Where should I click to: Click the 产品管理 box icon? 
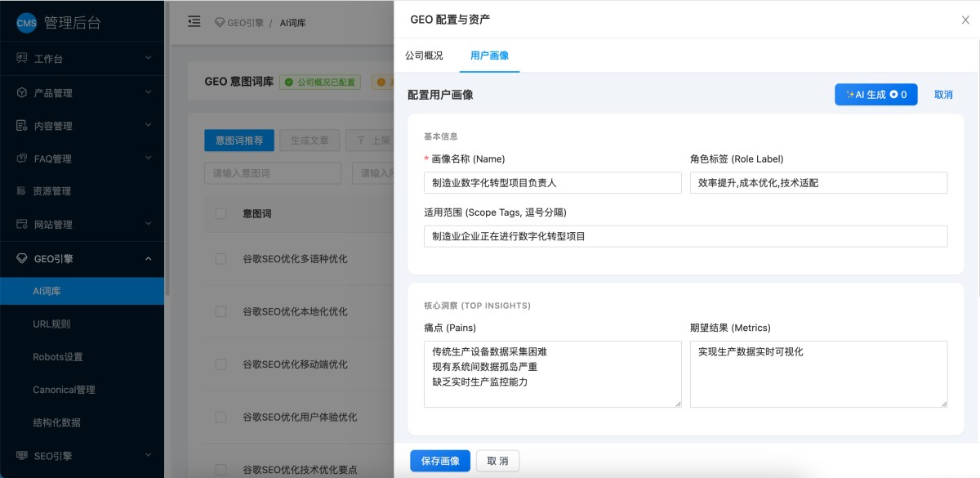click(x=21, y=93)
